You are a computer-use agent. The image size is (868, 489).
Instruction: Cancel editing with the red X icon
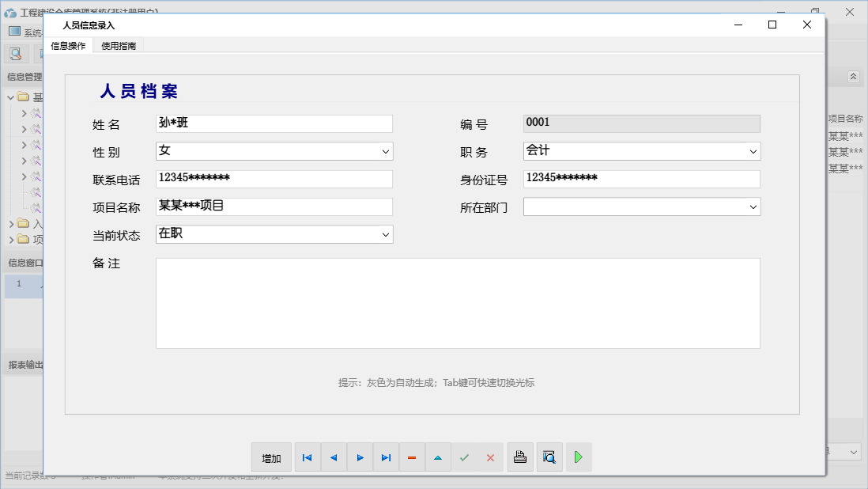pos(491,457)
